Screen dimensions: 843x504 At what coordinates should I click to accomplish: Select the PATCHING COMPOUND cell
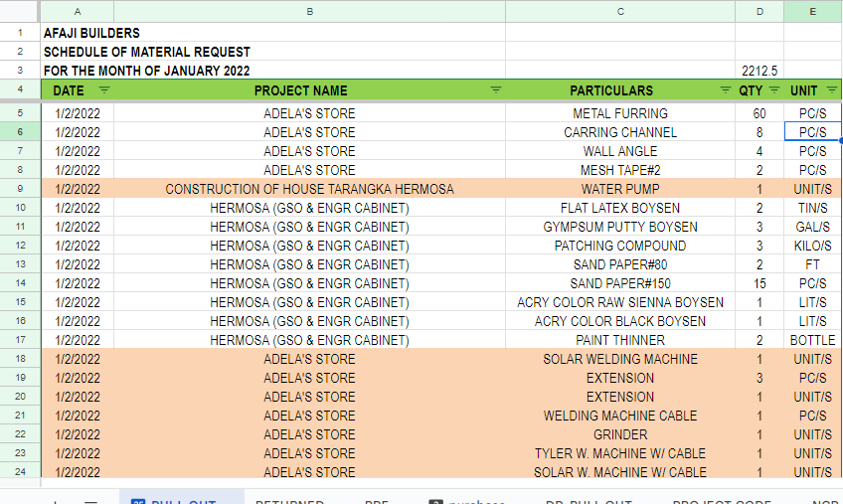point(620,246)
